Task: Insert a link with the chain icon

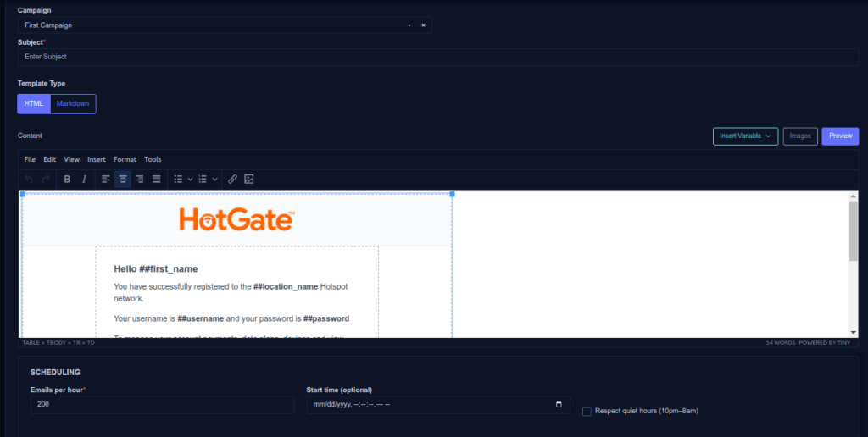Action: pyautogui.click(x=232, y=180)
